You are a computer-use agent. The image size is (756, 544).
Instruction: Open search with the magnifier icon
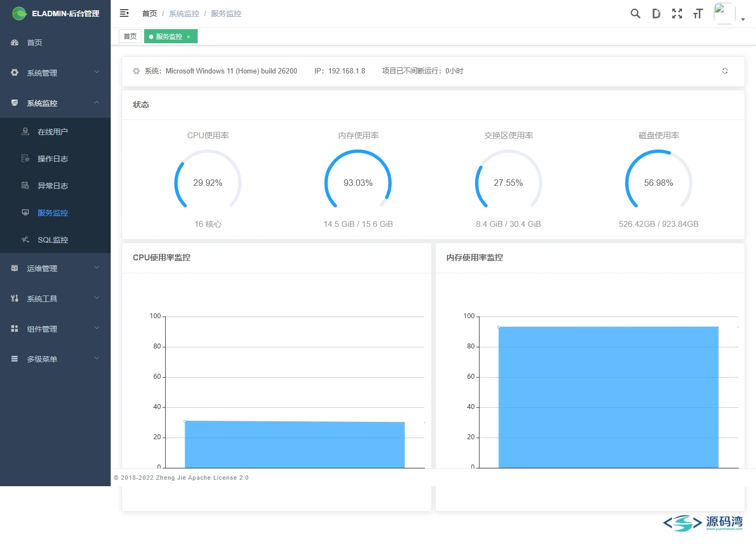click(636, 14)
